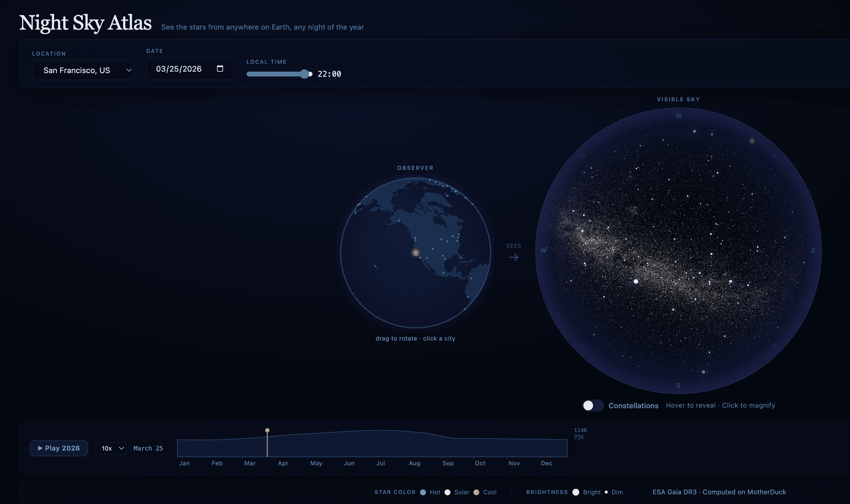Click the W compass marker on the visible sky

544,250
